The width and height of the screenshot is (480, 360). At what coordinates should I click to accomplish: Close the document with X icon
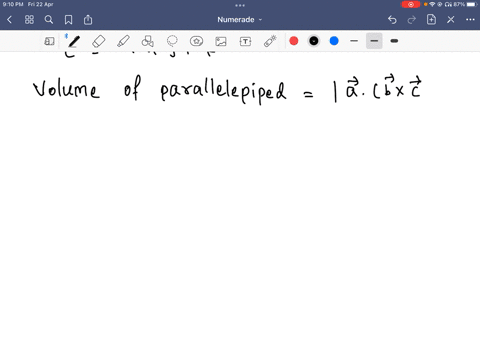(451, 20)
